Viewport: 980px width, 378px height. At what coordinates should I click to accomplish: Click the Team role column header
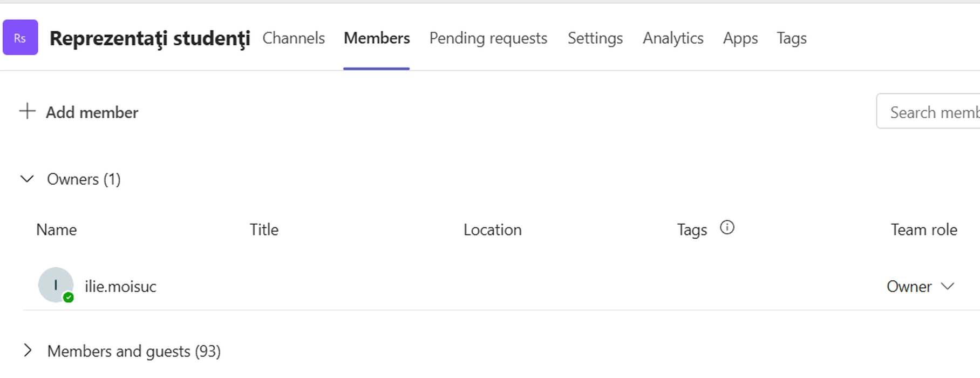(x=924, y=230)
